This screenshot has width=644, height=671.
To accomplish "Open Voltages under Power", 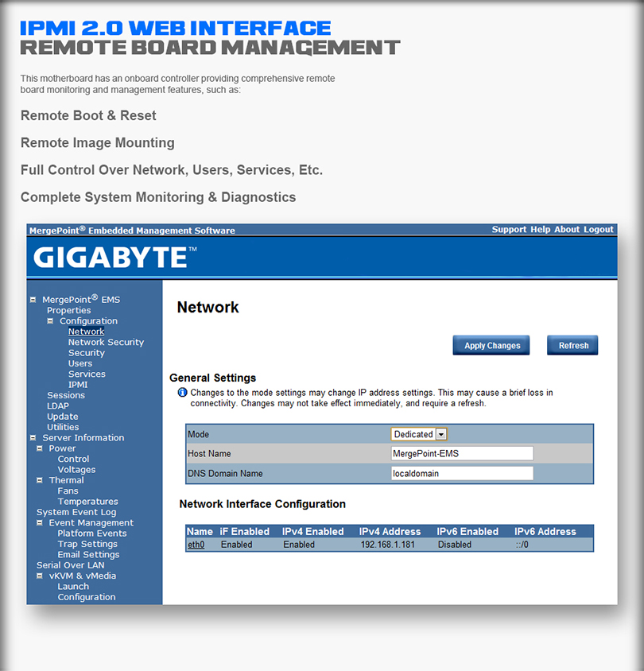I will point(76,469).
